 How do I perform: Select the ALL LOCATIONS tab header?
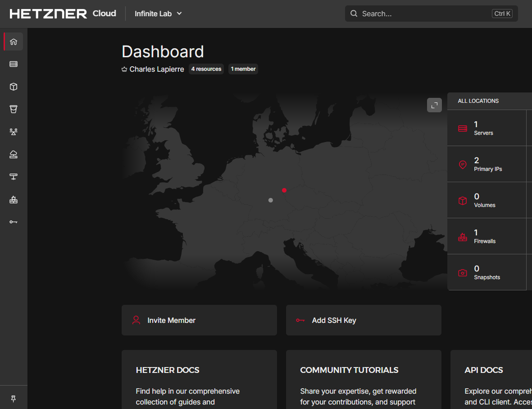tap(478, 101)
